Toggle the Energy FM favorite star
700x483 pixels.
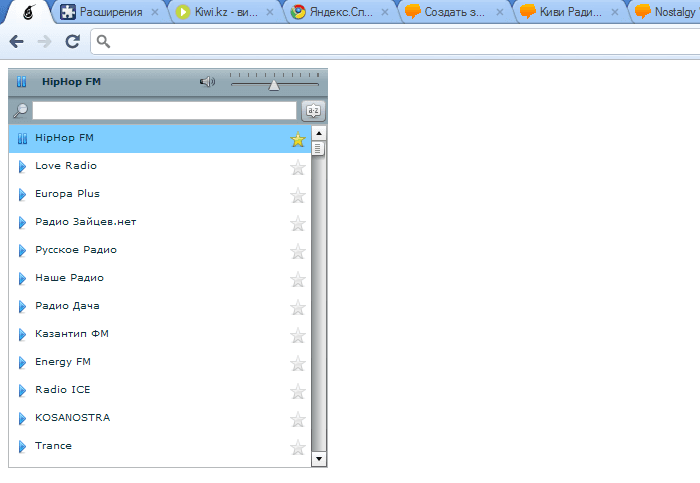[x=297, y=364]
